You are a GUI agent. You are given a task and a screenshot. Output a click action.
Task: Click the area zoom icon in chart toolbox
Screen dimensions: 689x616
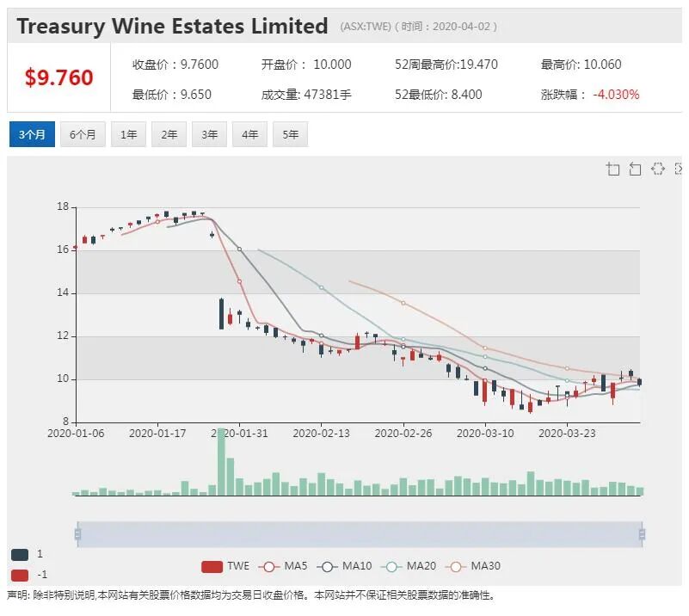click(613, 169)
